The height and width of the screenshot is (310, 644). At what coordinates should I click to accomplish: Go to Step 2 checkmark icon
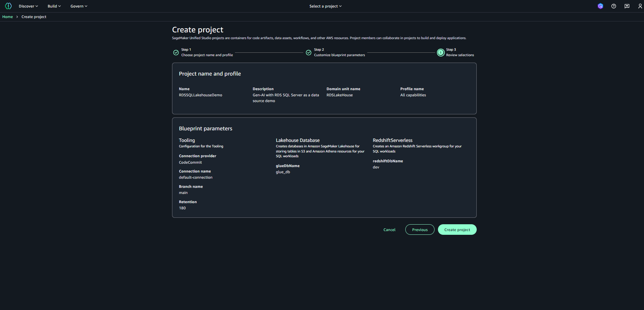tap(308, 52)
